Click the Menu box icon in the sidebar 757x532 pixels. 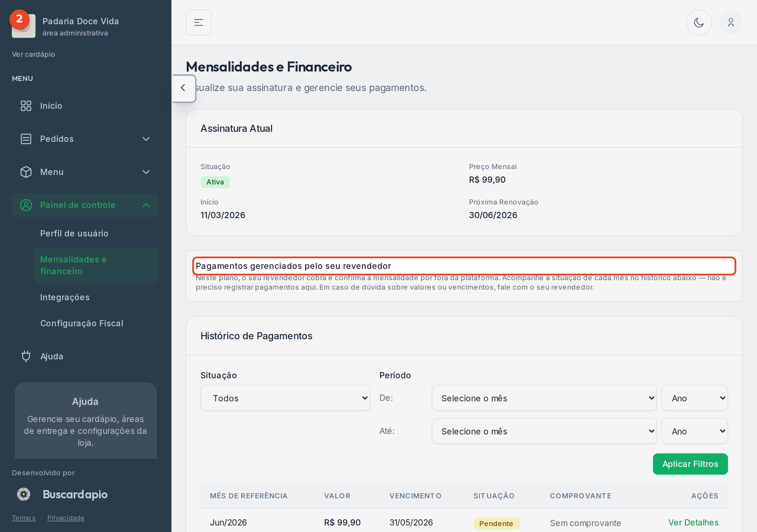[x=26, y=172]
